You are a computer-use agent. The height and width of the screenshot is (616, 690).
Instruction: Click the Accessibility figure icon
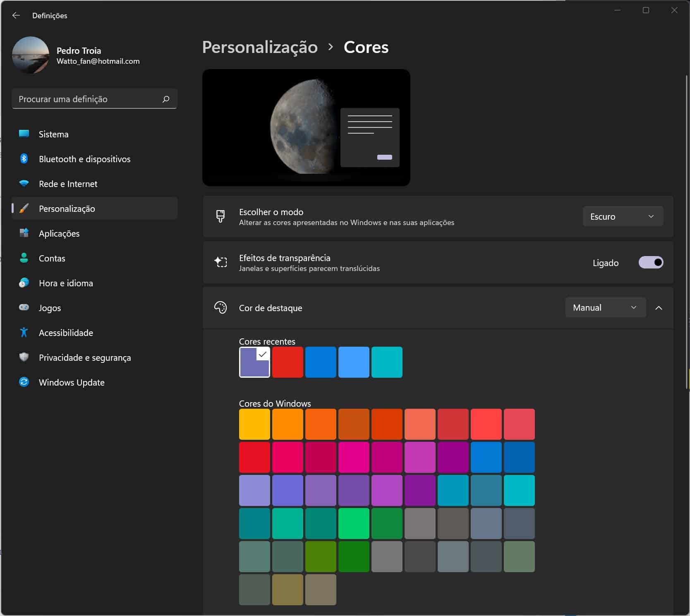click(x=24, y=332)
